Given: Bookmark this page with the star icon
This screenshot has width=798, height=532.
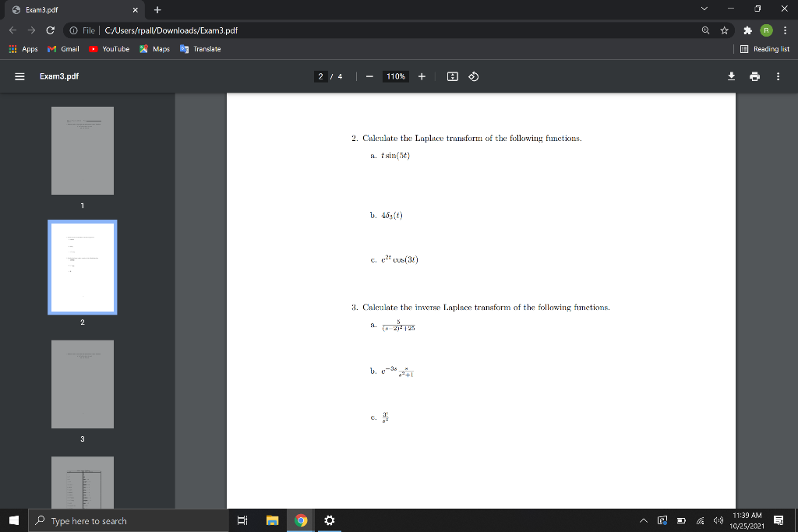Looking at the screenshot, I should pos(722,30).
